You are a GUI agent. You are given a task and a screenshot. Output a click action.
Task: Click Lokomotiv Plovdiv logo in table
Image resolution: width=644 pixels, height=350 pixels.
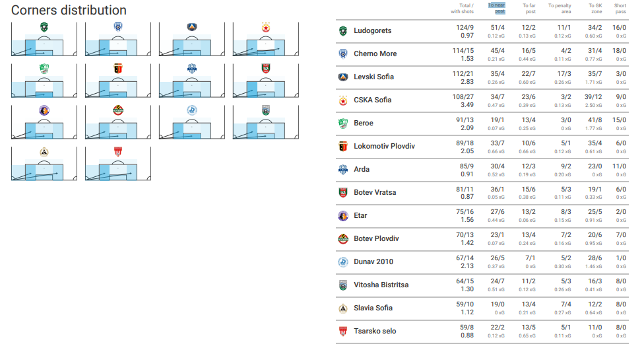(x=343, y=146)
